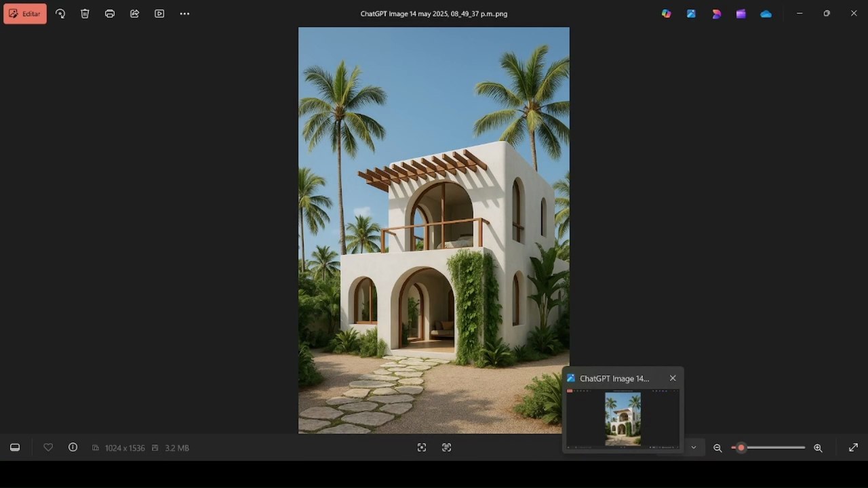Screen dimensions: 868x488
Task: Click the scan text icon in the bottom bar
Action: coord(446,447)
